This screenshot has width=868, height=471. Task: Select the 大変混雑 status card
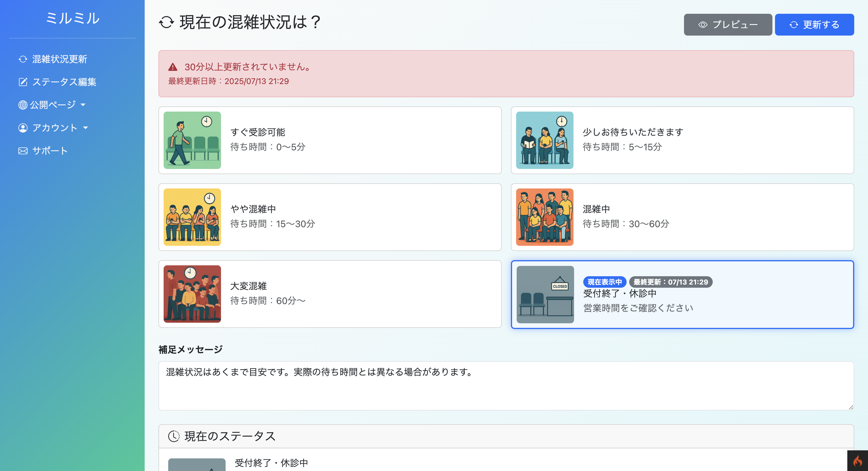click(x=330, y=294)
